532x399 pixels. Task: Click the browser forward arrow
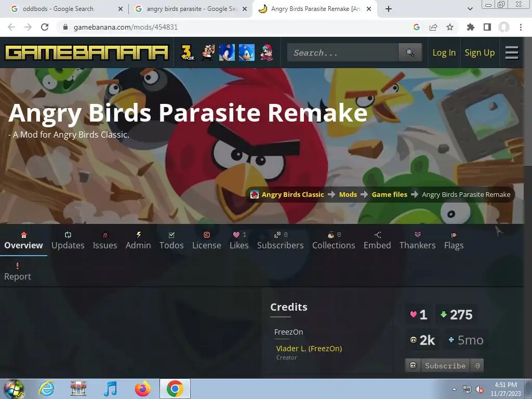click(28, 27)
